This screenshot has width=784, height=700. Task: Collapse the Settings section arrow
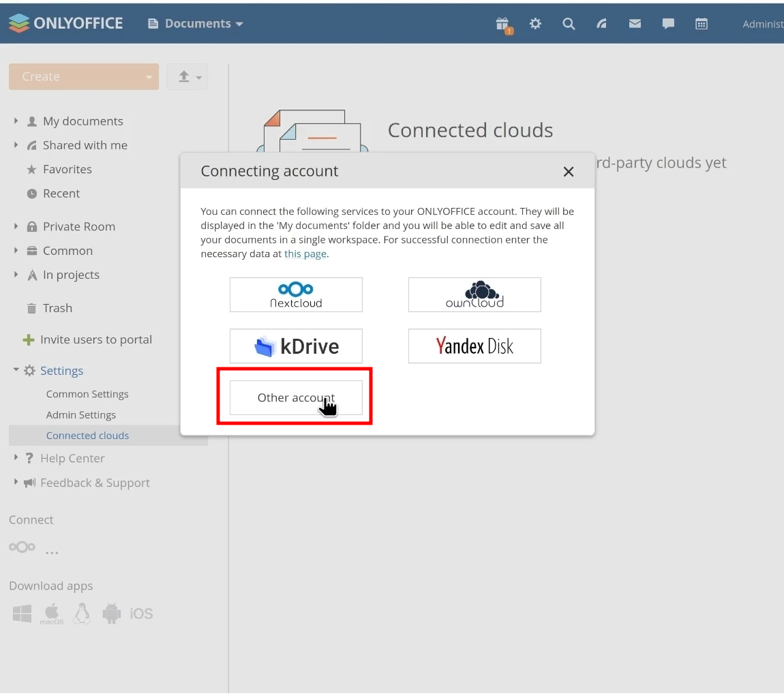pyautogui.click(x=16, y=370)
